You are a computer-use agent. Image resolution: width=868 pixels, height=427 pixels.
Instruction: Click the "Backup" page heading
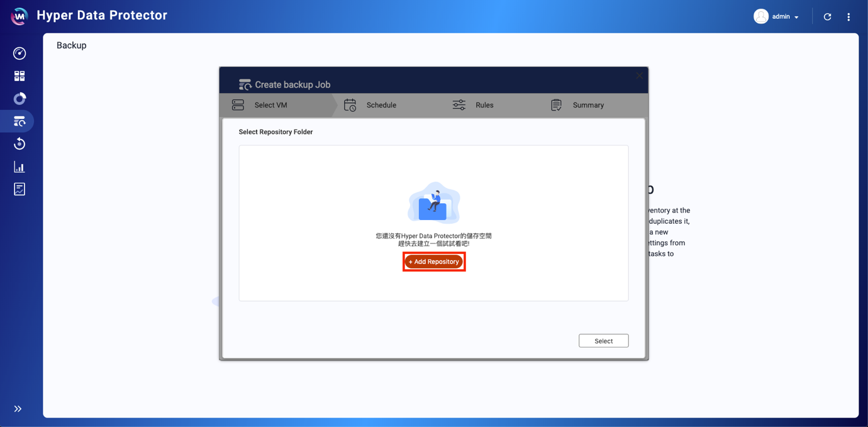coord(72,45)
